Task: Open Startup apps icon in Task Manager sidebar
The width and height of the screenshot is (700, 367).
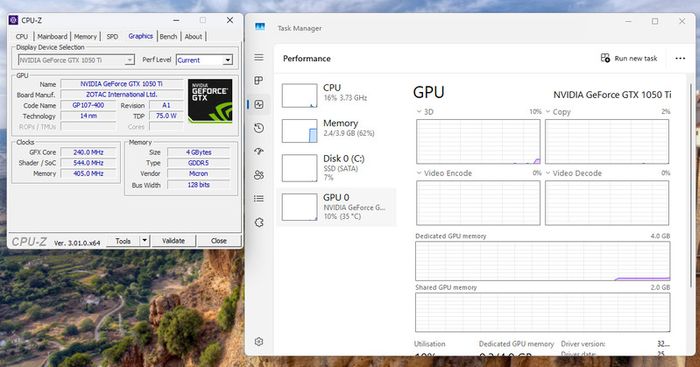Action: [259, 151]
